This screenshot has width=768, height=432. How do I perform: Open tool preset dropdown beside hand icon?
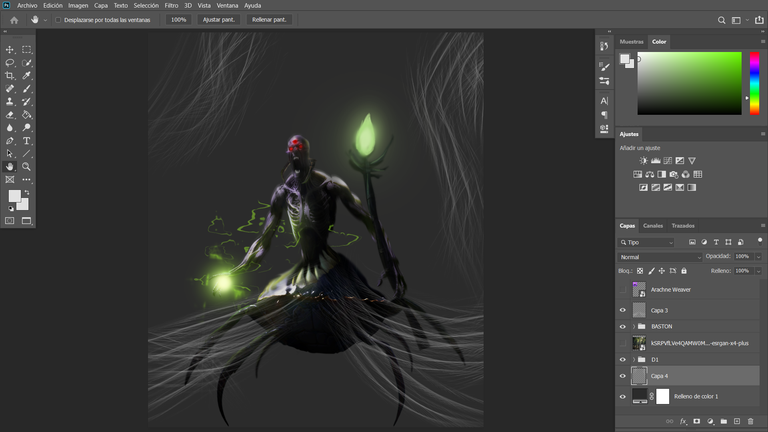tap(45, 20)
